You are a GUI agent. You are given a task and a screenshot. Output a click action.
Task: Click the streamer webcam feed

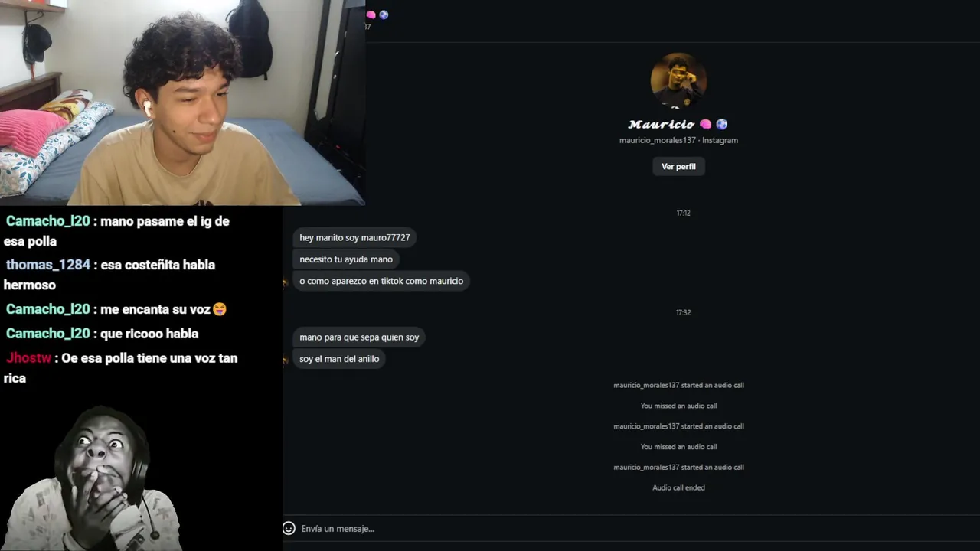point(182,103)
